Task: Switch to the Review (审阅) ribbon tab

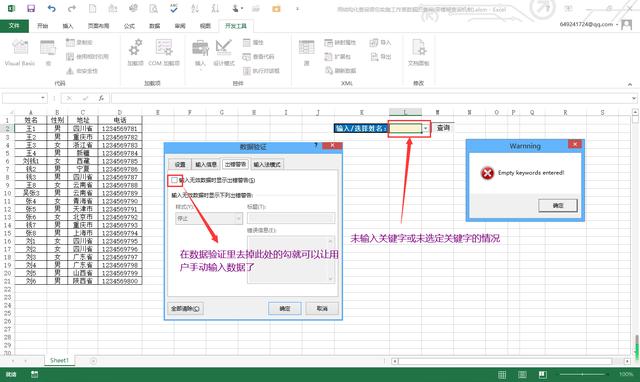Action: pyautogui.click(x=180, y=26)
